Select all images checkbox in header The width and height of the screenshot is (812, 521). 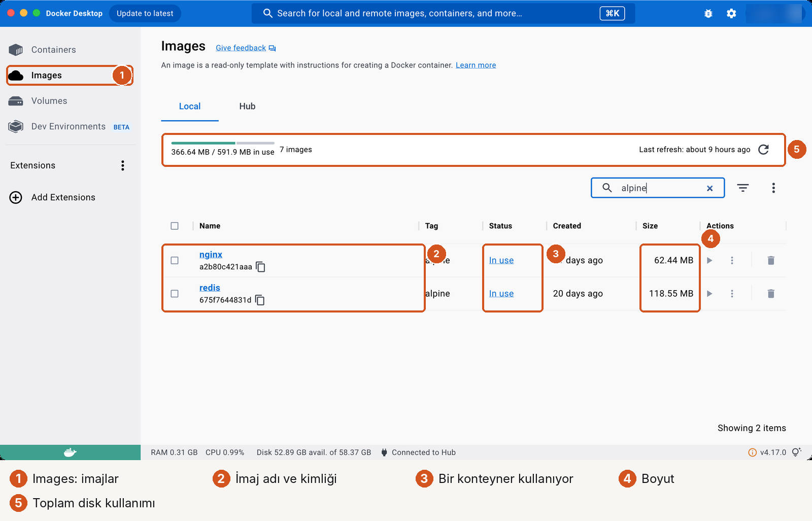pyautogui.click(x=175, y=226)
